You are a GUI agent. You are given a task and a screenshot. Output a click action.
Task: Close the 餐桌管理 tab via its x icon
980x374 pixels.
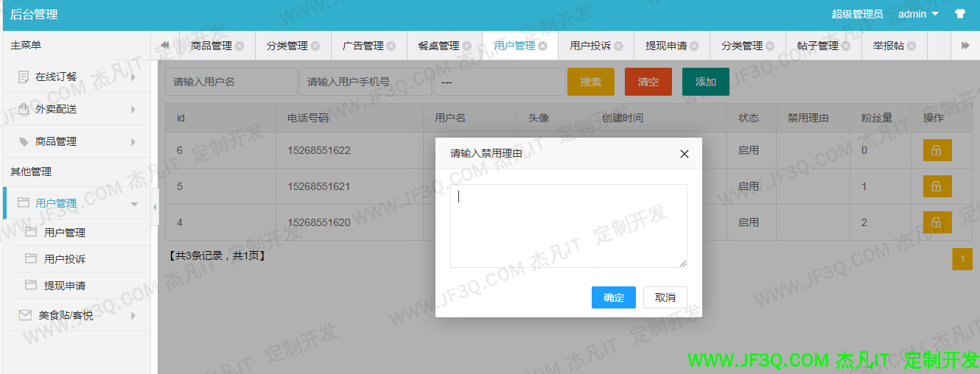tap(467, 46)
